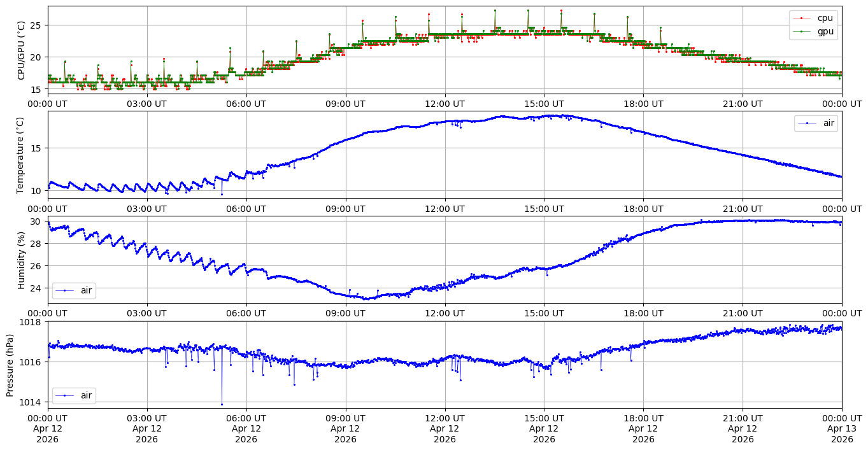Viewport: 868px width, 450px height.
Task: Click the 18:00 UT tick under the Temperature plot
Action: (643, 209)
